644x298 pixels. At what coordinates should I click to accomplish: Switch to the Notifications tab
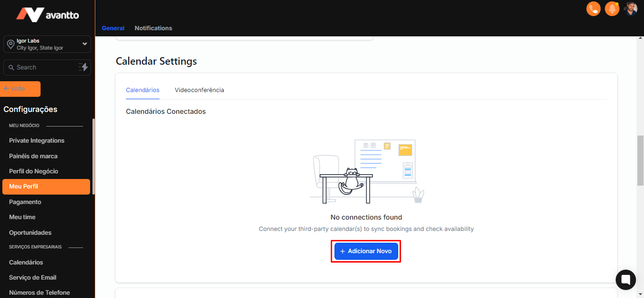point(153,28)
